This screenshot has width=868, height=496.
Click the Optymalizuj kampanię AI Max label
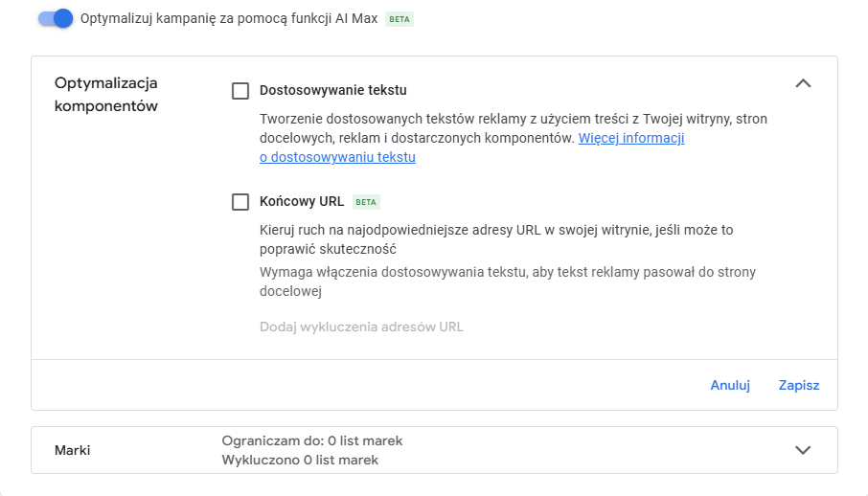coord(229,19)
